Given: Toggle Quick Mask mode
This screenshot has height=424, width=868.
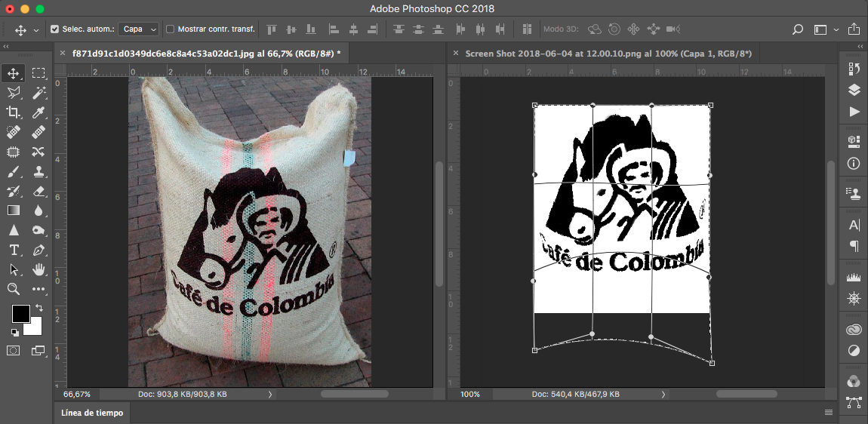Looking at the screenshot, I should pyautogui.click(x=14, y=351).
